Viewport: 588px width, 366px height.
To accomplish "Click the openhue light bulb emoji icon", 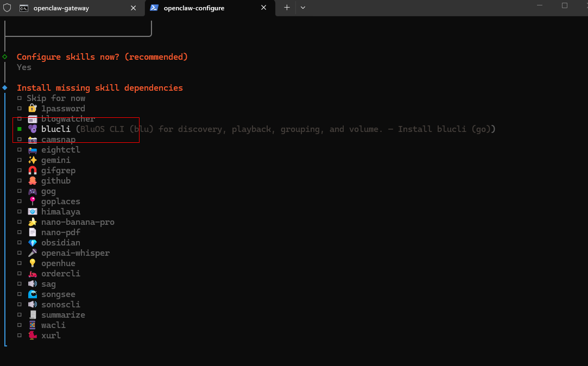I will click(x=33, y=263).
